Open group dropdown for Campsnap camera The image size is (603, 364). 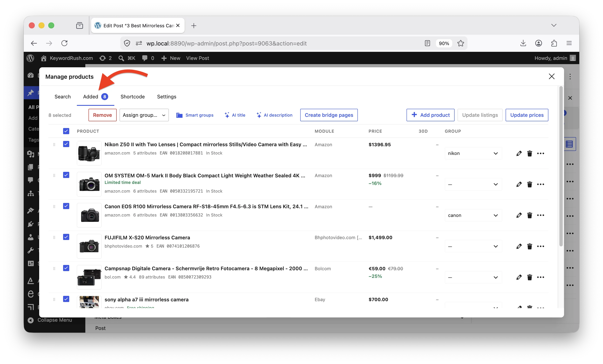click(473, 277)
